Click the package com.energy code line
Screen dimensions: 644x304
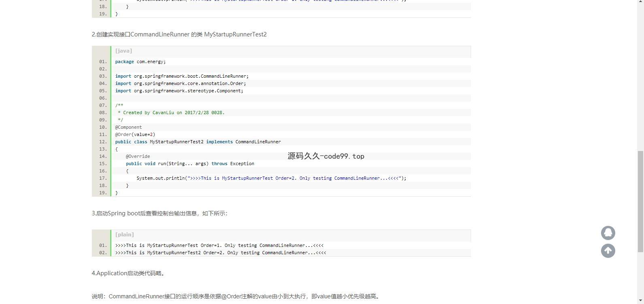[140, 62]
